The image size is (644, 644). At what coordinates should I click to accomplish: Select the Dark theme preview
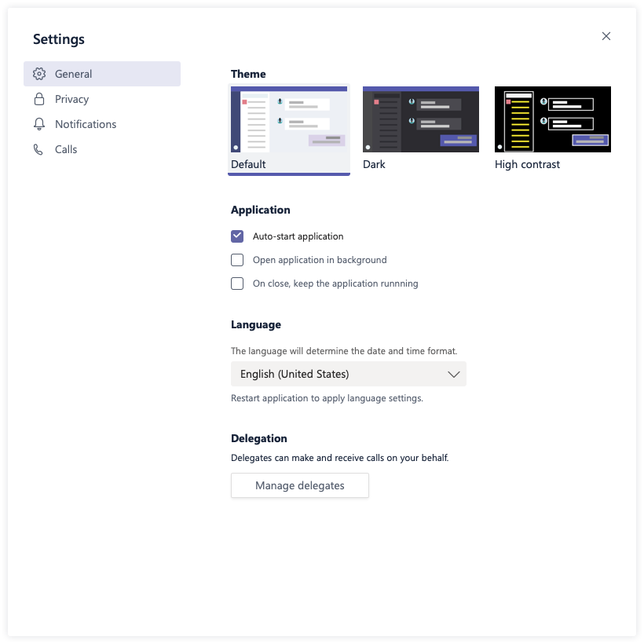pos(420,119)
